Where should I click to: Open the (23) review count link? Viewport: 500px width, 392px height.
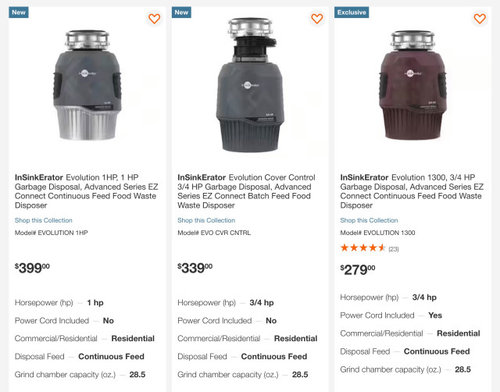click(x=394, y=249)
